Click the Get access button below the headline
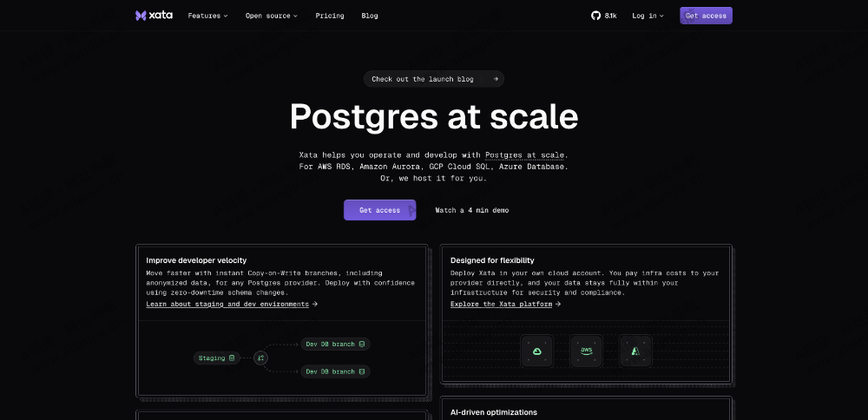Screen dimensions: 868x420 [x=380, y=210]
